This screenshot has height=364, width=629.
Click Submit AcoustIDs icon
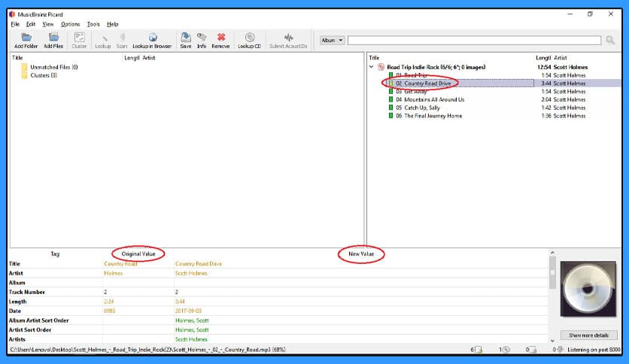[288, 38]
